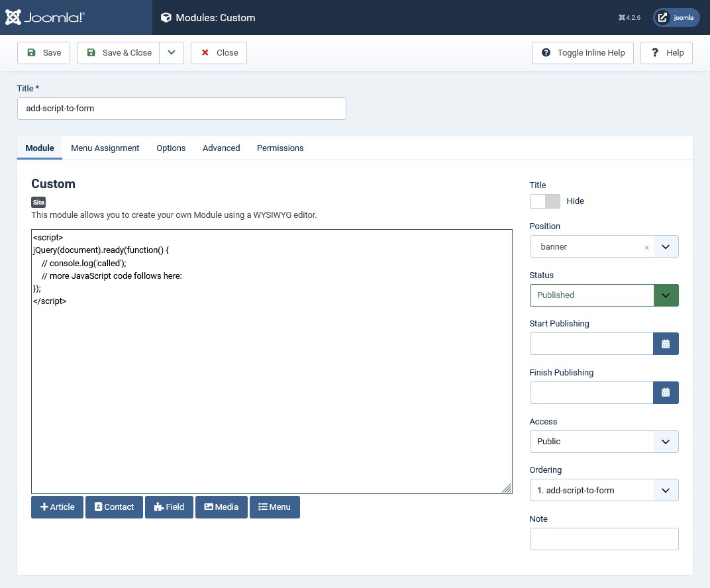710x588 pixels.
Task: Expand the Save & Close dropdown arrow
Action: (172, 53)
